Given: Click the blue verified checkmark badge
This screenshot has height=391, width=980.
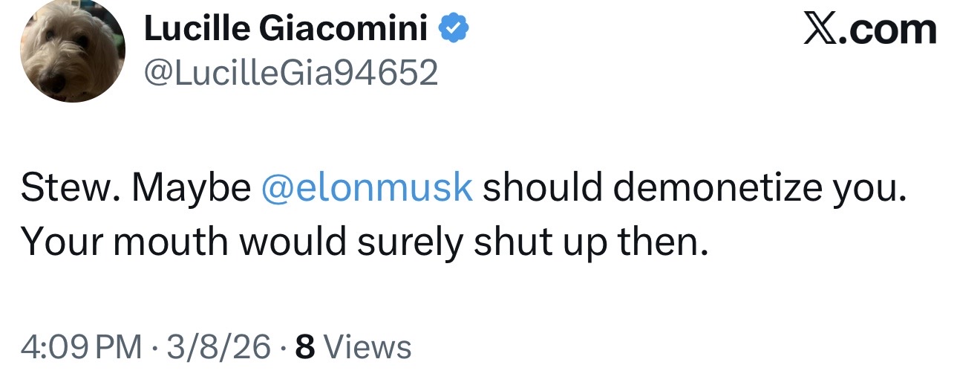Looking at the screenshot, I should [453, 29].
